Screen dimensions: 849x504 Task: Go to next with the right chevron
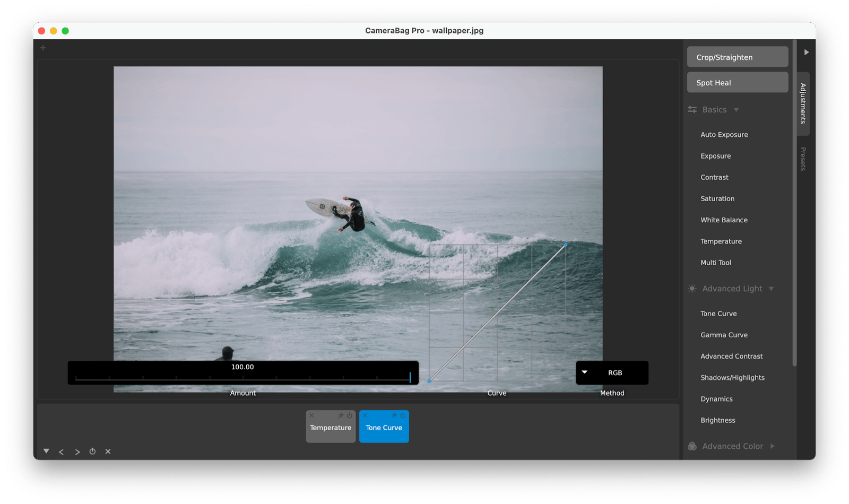pos(77,451)
